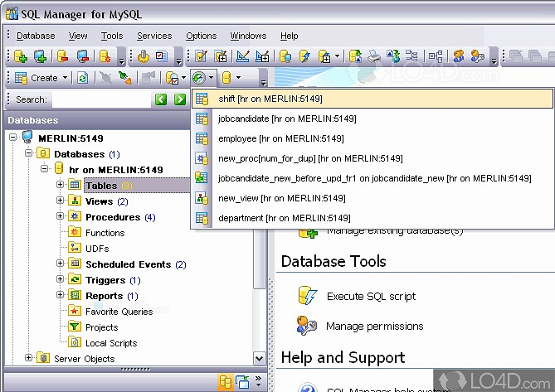The width and height of the screenshot is (555, 392).
Task: Select Favorite Queries in the tree
Action: pos(119,312)
